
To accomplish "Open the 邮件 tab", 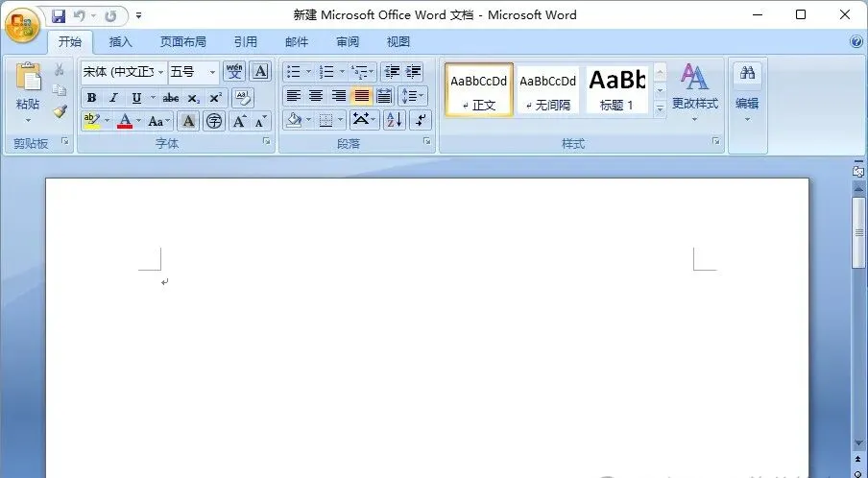I will [x=296, y=41].
